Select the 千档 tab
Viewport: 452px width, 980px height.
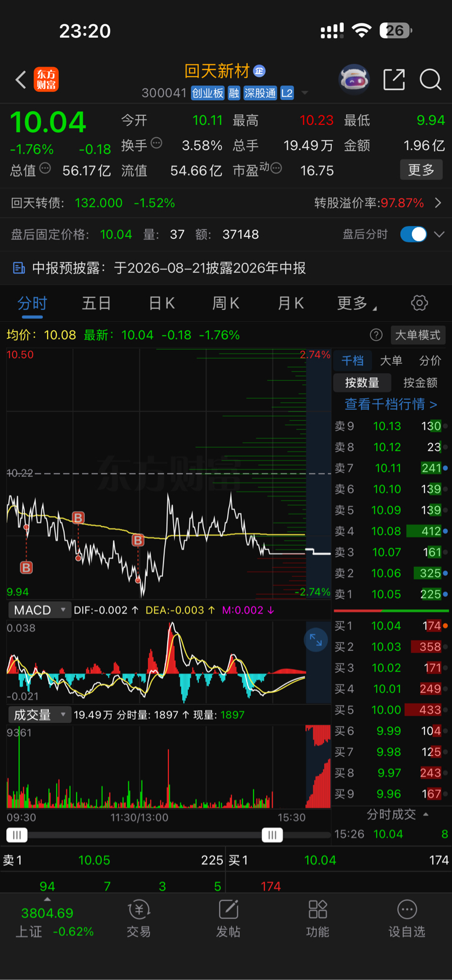click(353, 361)
